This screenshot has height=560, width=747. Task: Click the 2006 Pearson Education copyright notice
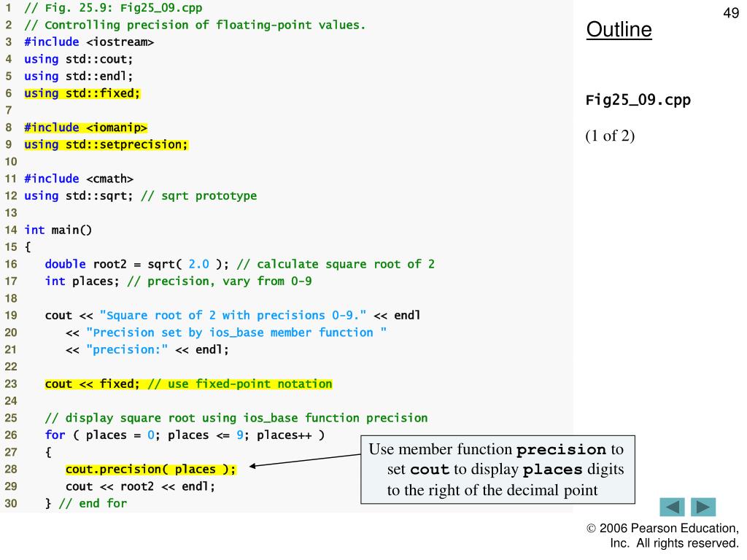point(662,536)
